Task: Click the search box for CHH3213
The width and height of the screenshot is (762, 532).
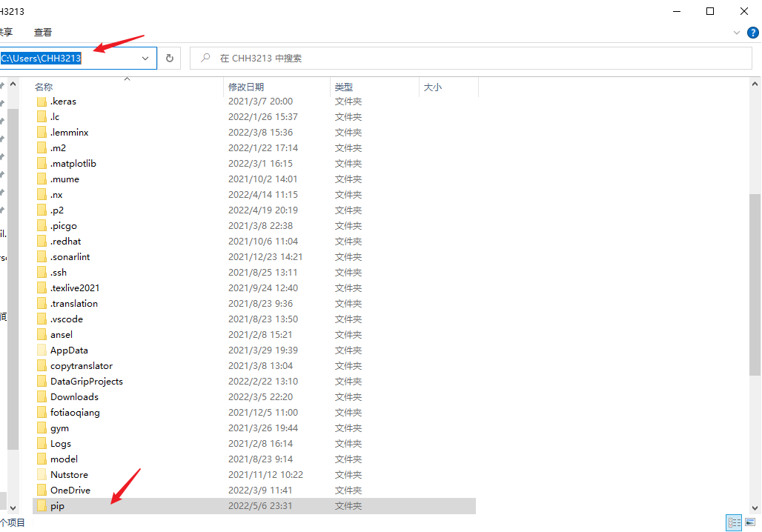Action: pyautogui.click(x=471, y=59)
